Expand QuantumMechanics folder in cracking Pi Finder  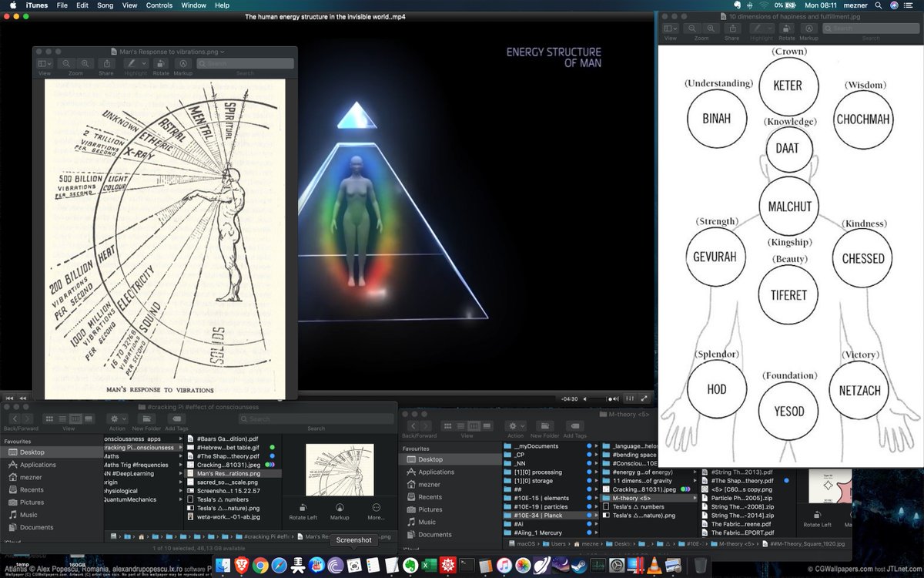[182, 499]
